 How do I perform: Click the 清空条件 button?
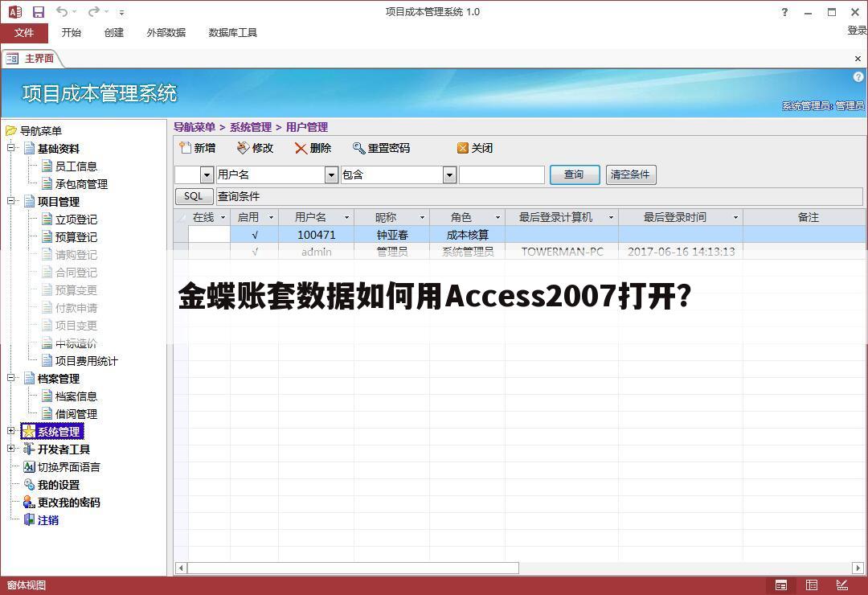click(x=631, y=174)
